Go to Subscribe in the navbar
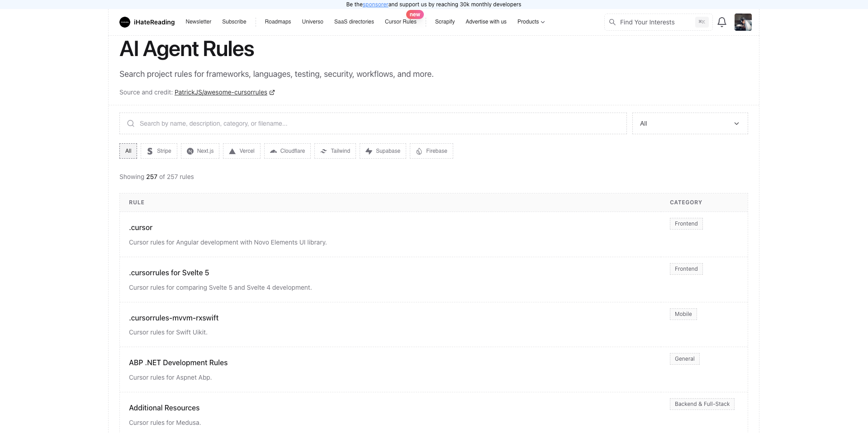The image size is (868, 433). click(x=234, y=22)
